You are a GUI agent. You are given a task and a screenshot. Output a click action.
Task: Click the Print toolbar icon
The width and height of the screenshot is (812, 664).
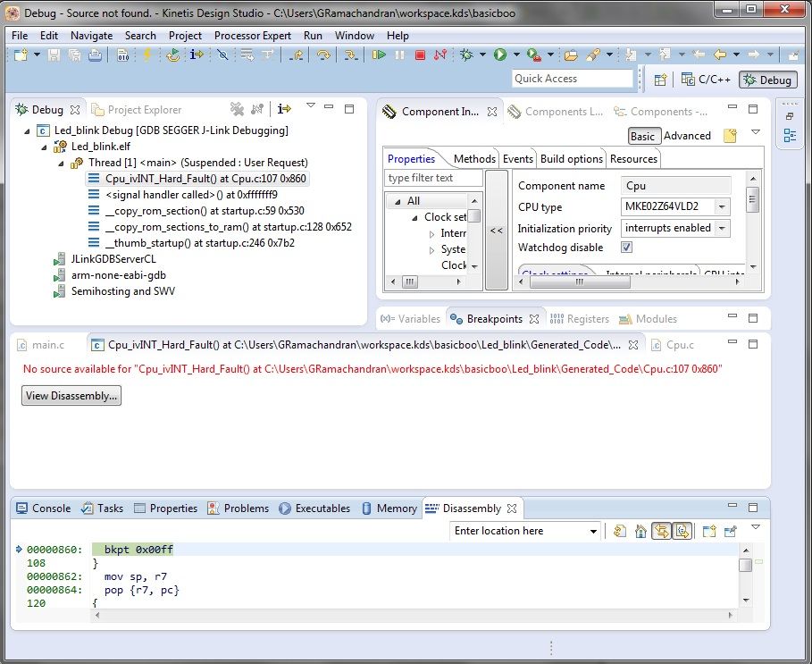[x=95, y=55]
